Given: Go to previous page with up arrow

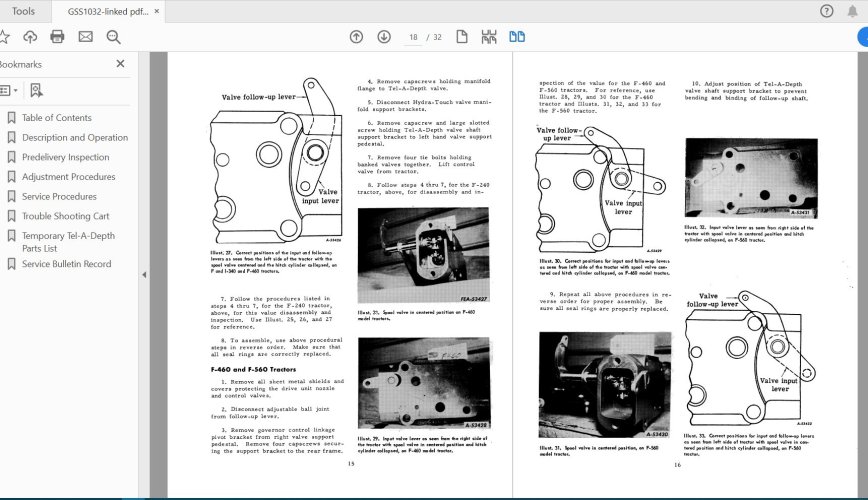Looking at the screenshot, I should pos(356,37).
